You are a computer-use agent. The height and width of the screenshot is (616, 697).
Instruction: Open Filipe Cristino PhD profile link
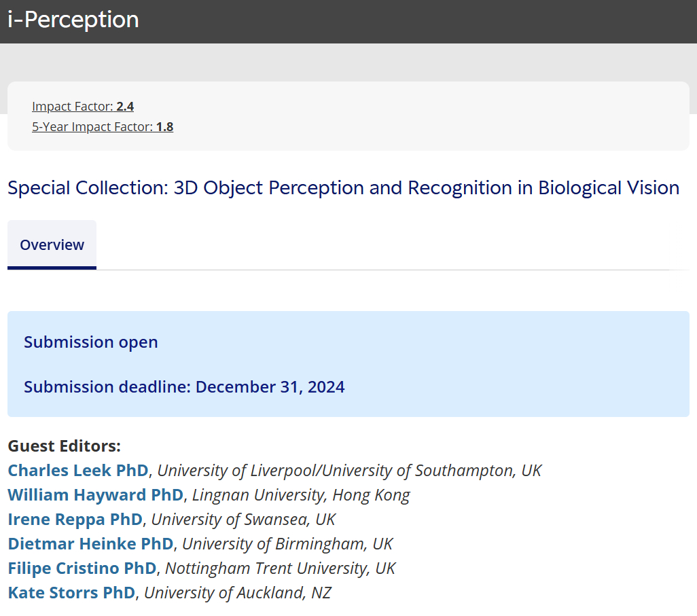click(83, 568)
